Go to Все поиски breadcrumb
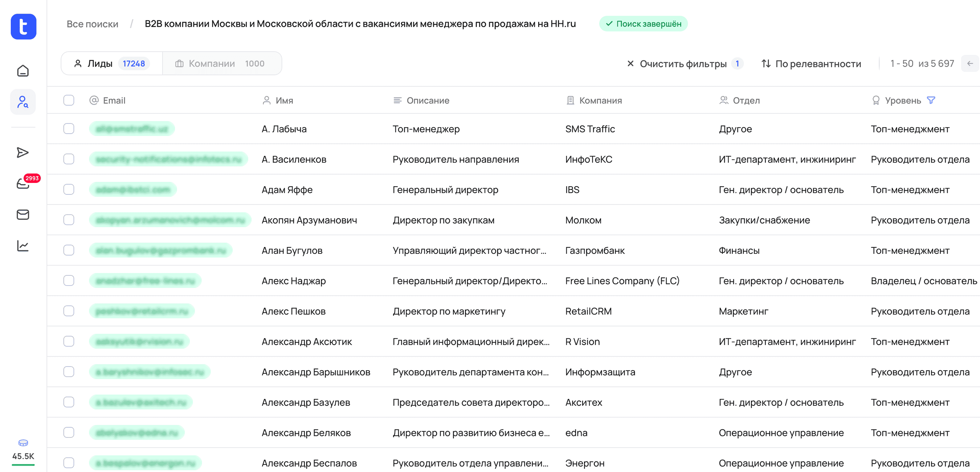The image size is (980, 472). pos(92,24)
